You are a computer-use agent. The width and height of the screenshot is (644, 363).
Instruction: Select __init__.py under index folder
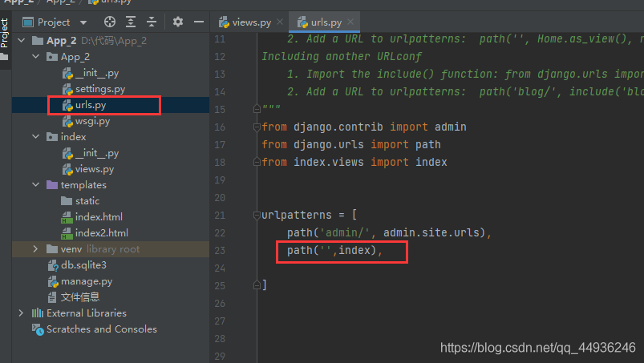pyautogui.click(x=97, y=153)
